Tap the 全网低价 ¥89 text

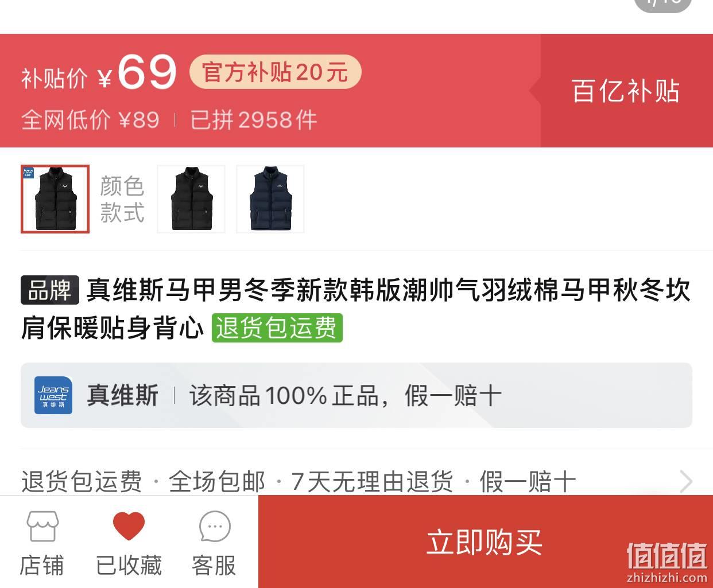[x=90, y=120]
